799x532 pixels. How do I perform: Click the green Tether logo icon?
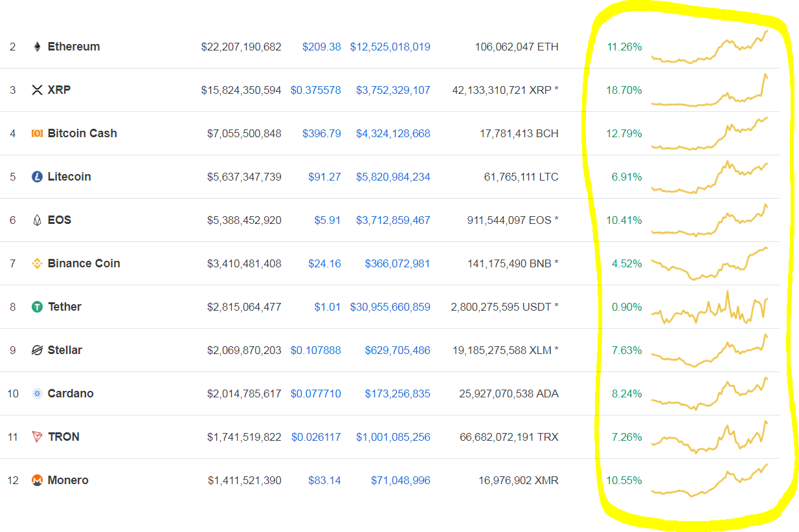pos(37,307)
